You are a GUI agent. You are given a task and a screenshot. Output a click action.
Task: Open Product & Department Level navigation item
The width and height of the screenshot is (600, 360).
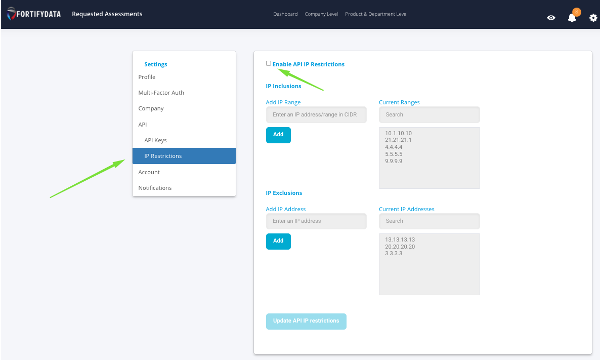click(x=375, y=14)
